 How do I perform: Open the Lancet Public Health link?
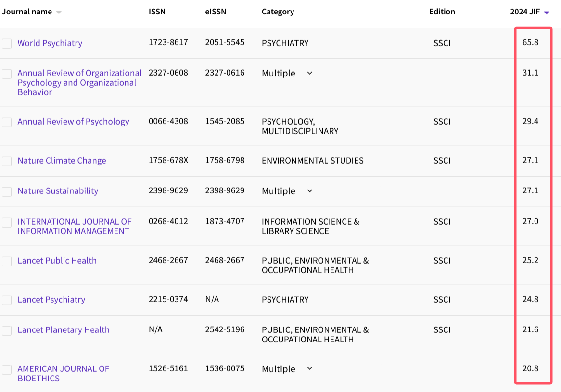(57, 261)
